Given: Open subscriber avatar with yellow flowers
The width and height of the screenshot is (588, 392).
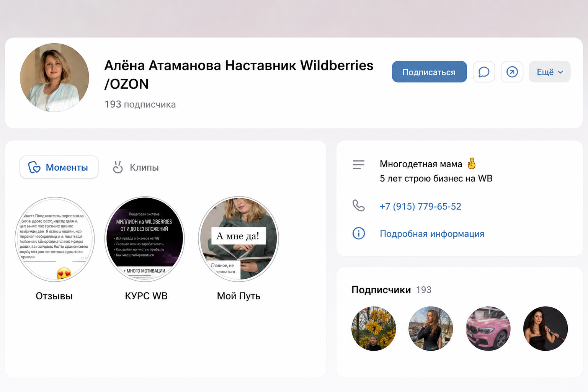Looking at the screenshot, I should (374, 328).
